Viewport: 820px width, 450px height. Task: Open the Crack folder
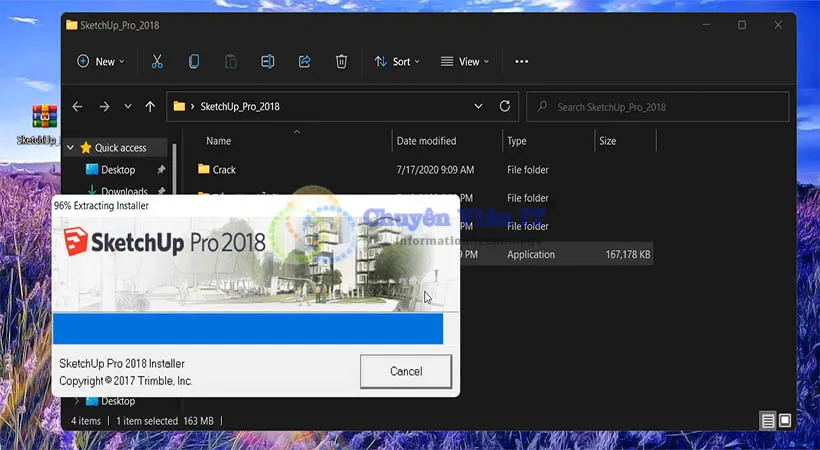[224, 170]
